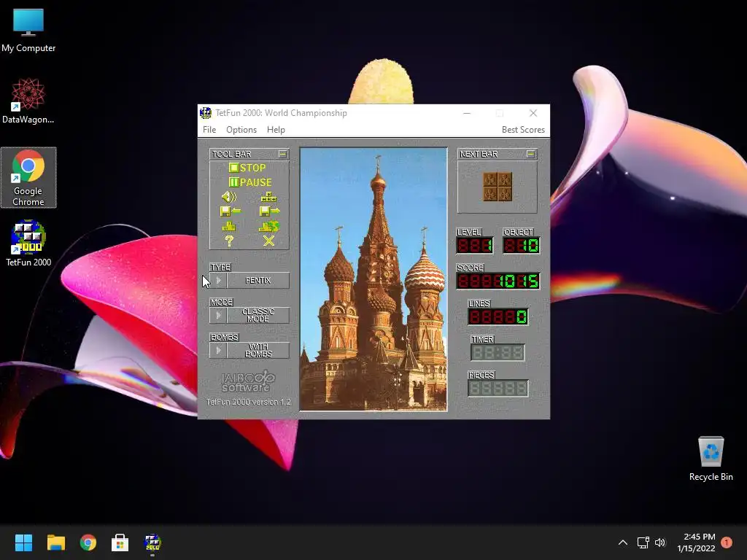This screenshot has width=747, height=560.
Task: Click the TetFun title bar app icon
Action: (x=205, y=113)
